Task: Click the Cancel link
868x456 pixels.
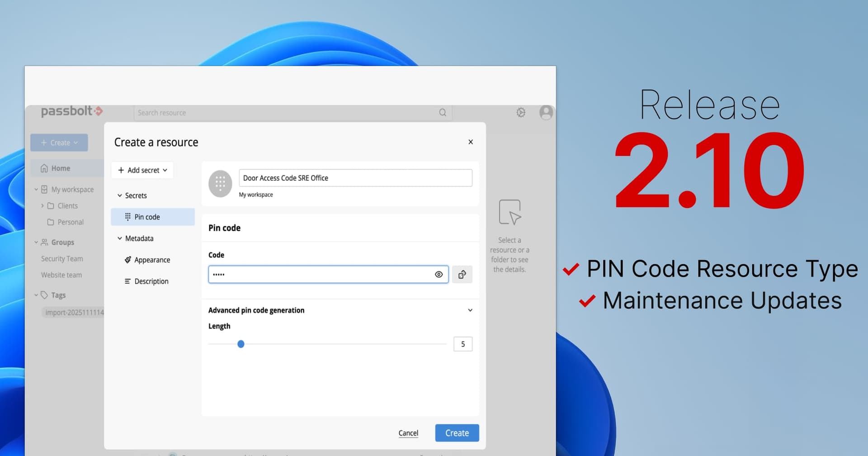Action: tap(408, 433)
